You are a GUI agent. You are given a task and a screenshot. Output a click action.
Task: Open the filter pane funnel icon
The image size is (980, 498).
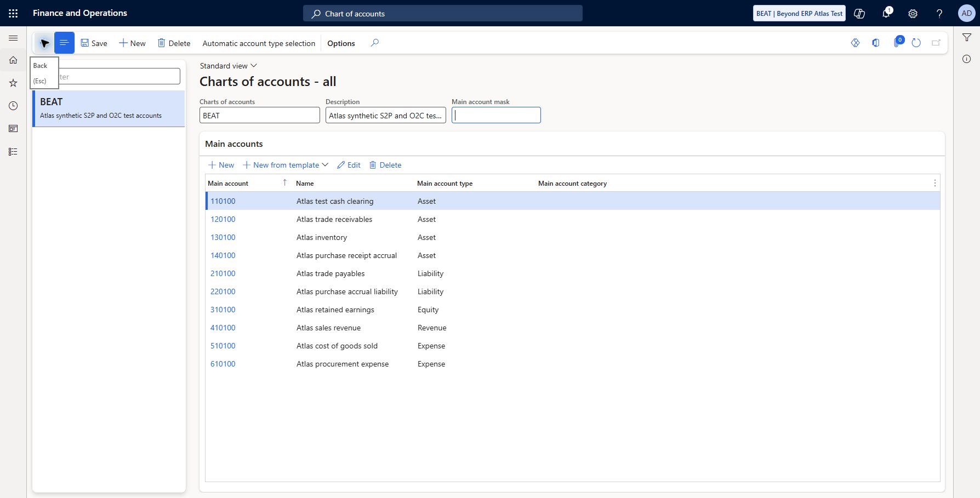967,37
